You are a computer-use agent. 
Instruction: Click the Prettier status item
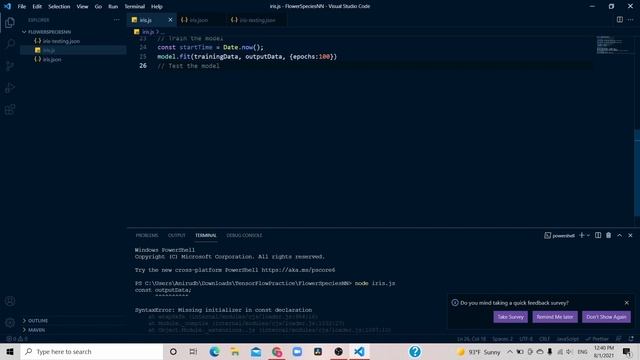click(x=597, y=339)
